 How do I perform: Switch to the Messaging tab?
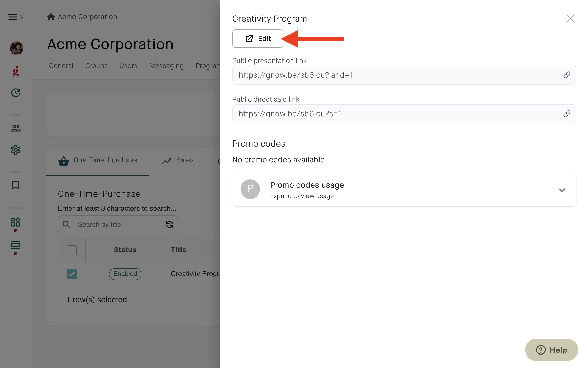click(x=166, y=66)
